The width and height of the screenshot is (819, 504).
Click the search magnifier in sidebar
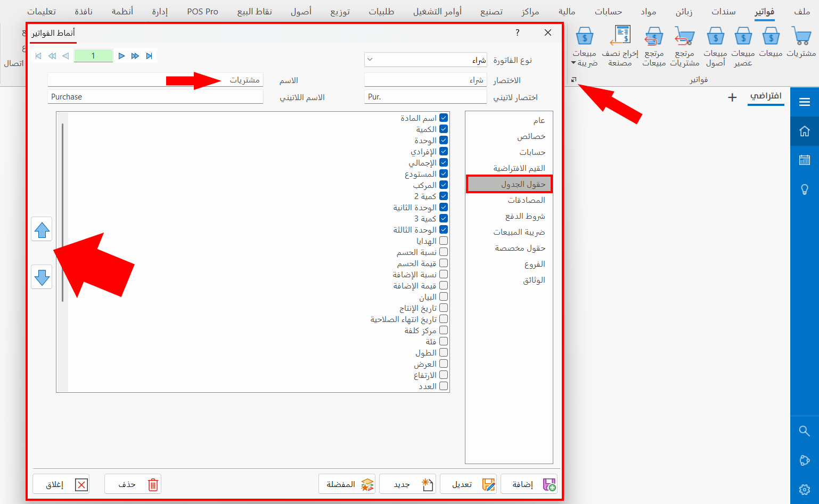[804, 431]
